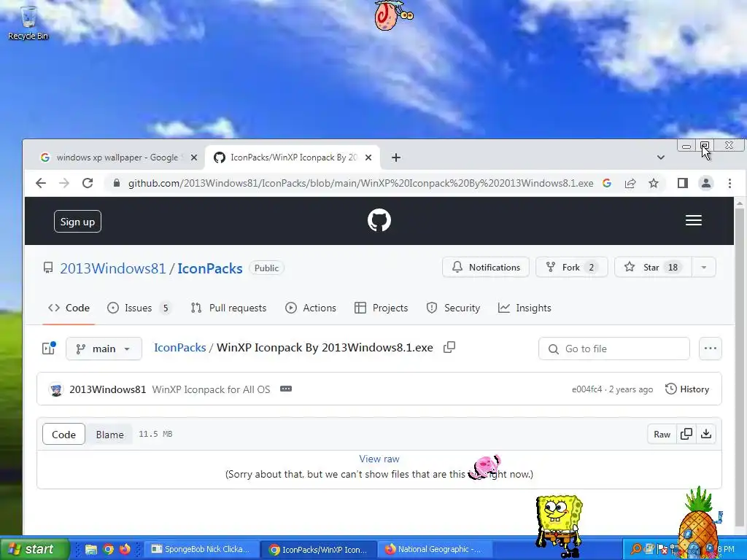Open the 2013Windows81 owner link
This screenshot has width=747, height=560.
tap(112, 268)
